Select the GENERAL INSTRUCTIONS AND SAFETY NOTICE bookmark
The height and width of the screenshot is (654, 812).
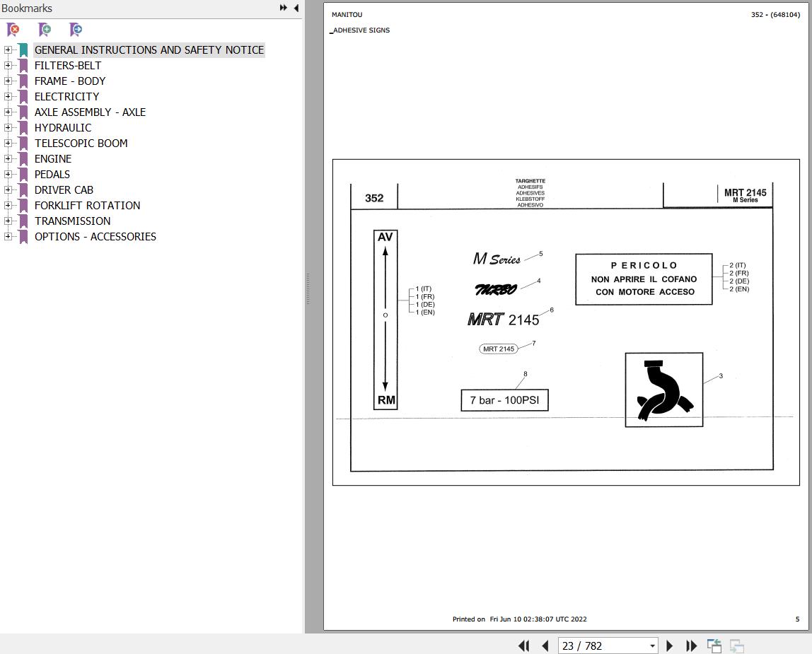149,50
